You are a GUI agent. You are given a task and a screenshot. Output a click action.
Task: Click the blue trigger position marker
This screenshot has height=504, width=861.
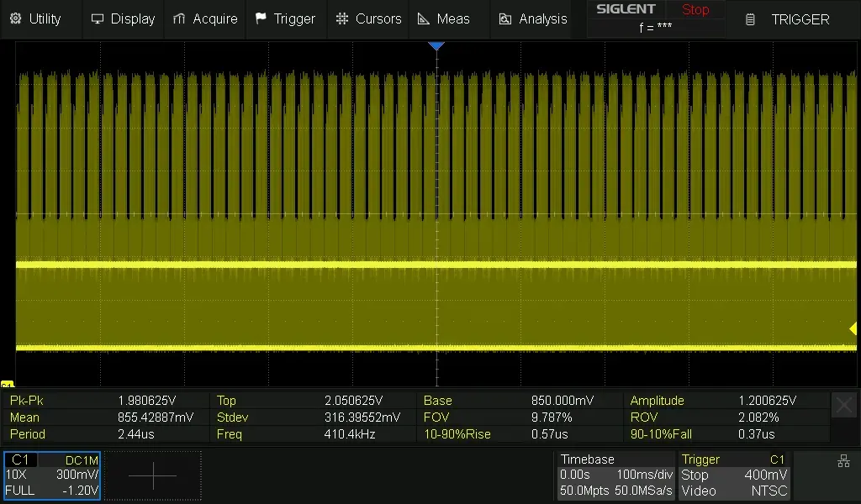point(436,46)
